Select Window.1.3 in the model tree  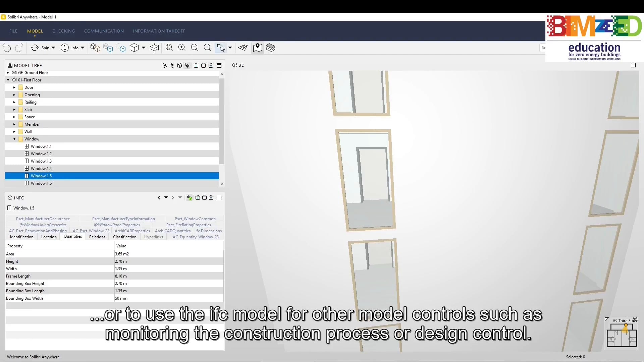click(x=41, y=161)
